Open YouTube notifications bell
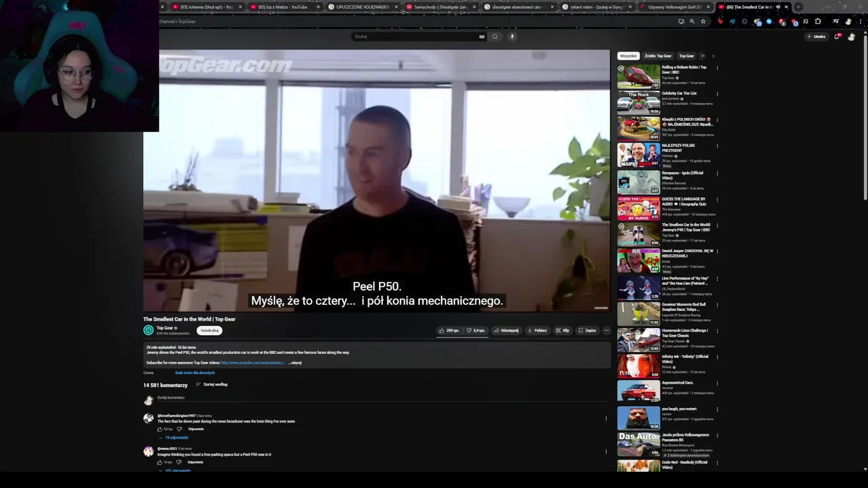 point(837,37)
